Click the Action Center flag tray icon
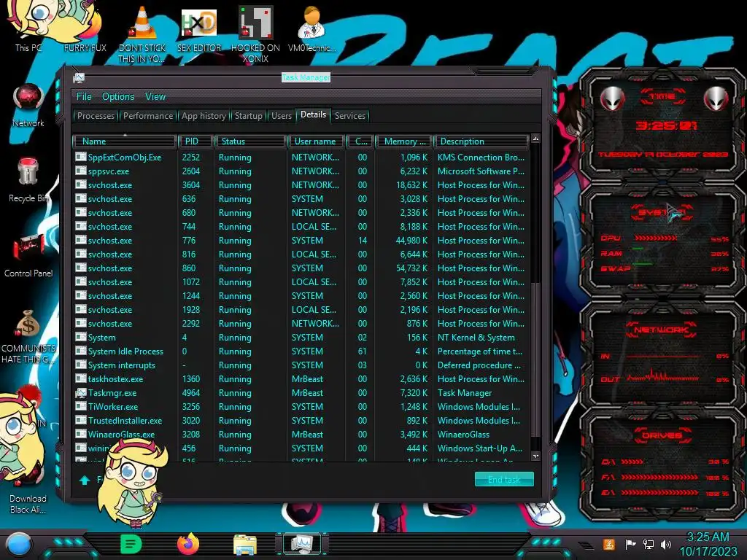 pyautogui.click(x=630, y=544)
